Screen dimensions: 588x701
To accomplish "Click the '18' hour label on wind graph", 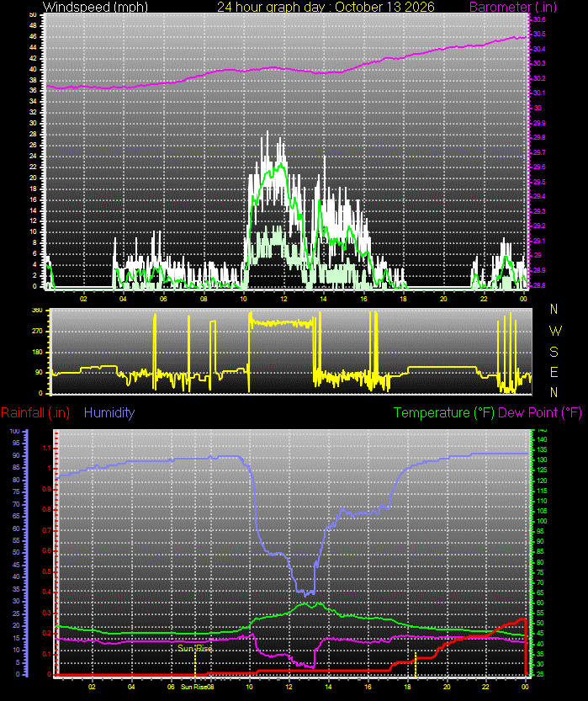I will pos(403,299).
